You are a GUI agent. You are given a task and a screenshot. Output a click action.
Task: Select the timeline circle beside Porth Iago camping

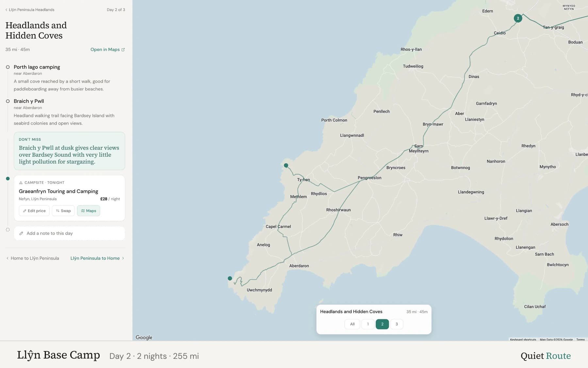pos(8,67)
